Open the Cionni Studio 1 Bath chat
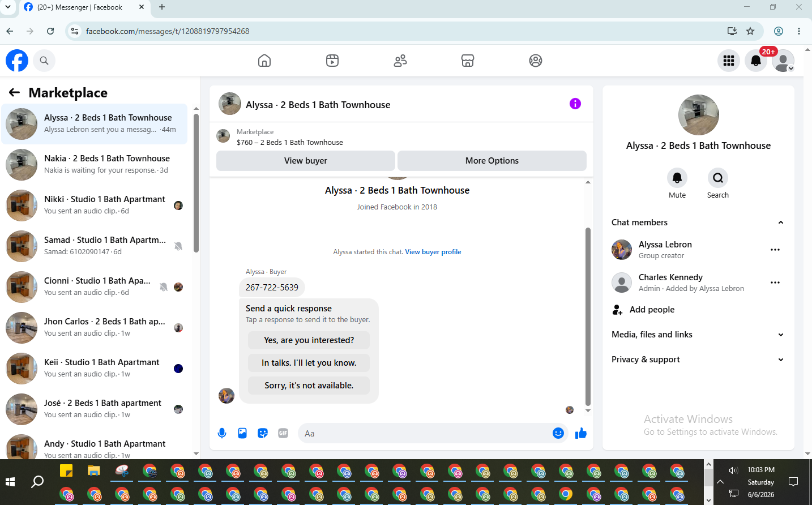This screenshot has height=505, width=812. (95, 287)
